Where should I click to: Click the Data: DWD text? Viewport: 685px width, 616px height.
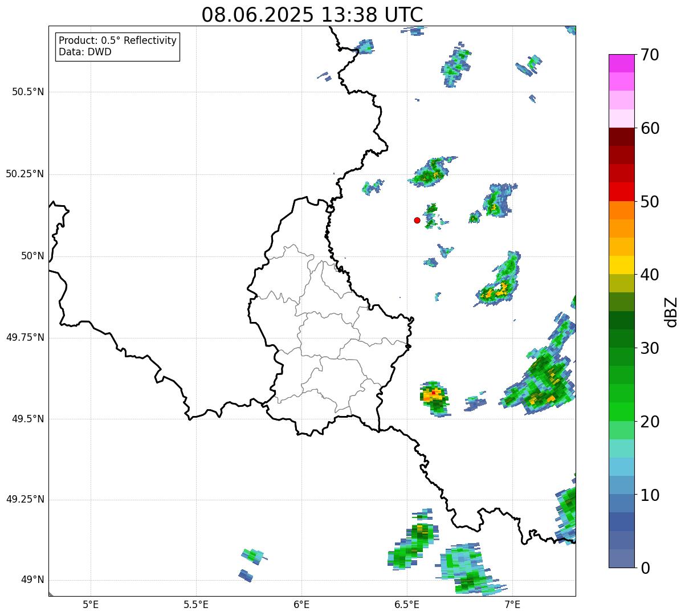85,52
